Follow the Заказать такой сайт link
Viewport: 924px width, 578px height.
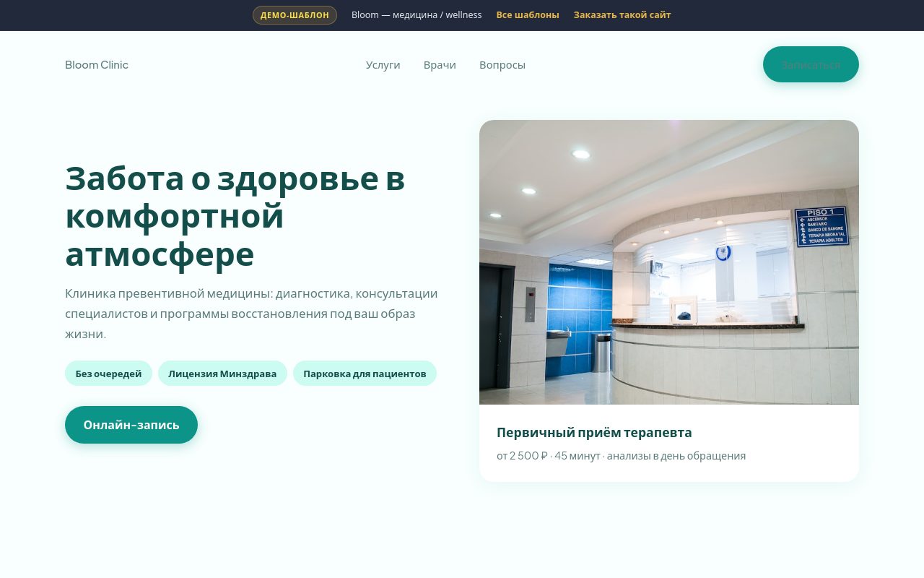(x=622, y=15)
